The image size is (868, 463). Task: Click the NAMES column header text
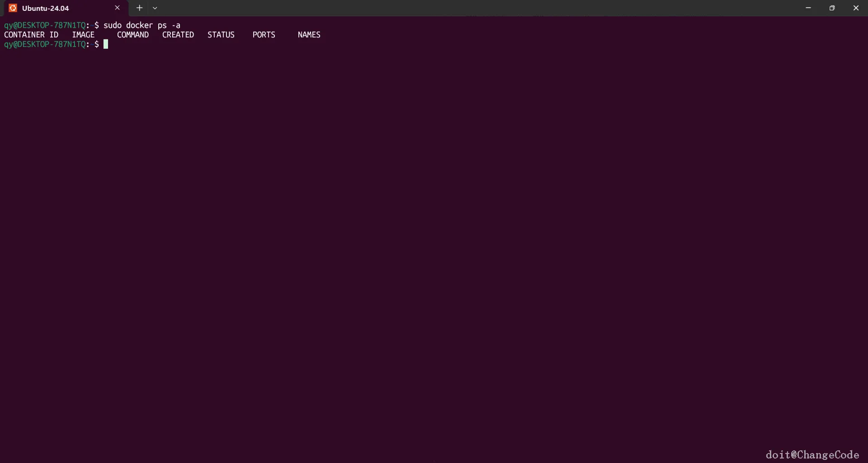(x=309, y=35)
